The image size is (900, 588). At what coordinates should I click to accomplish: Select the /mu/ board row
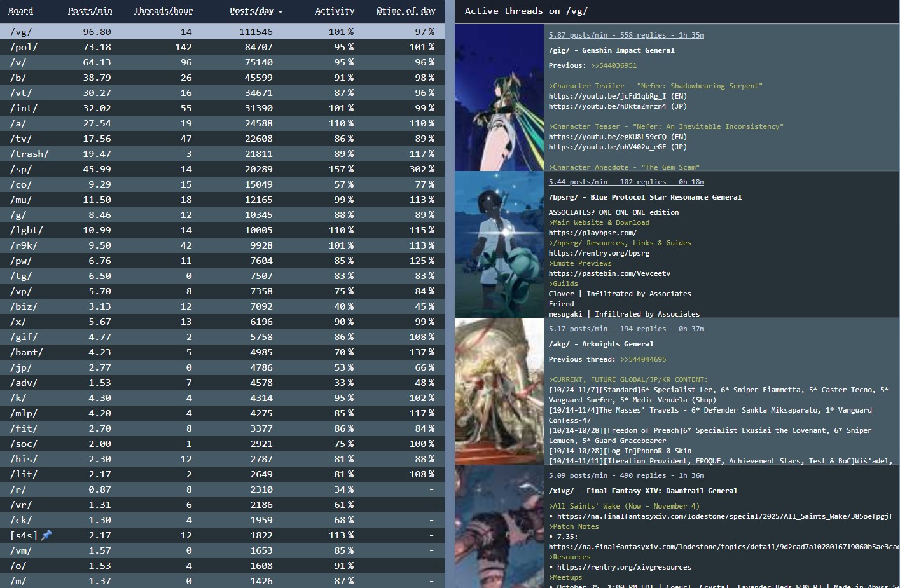point(222,200)
